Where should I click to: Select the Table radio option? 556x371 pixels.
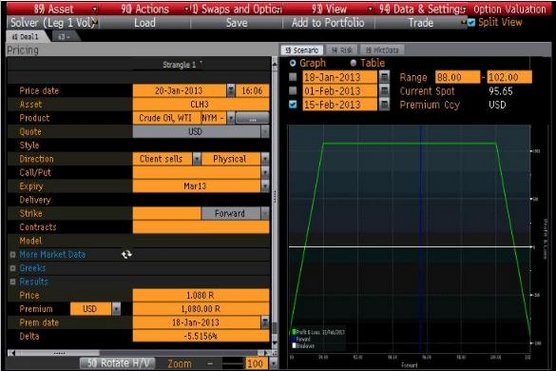pyautogui.click(x=353, y=63)
